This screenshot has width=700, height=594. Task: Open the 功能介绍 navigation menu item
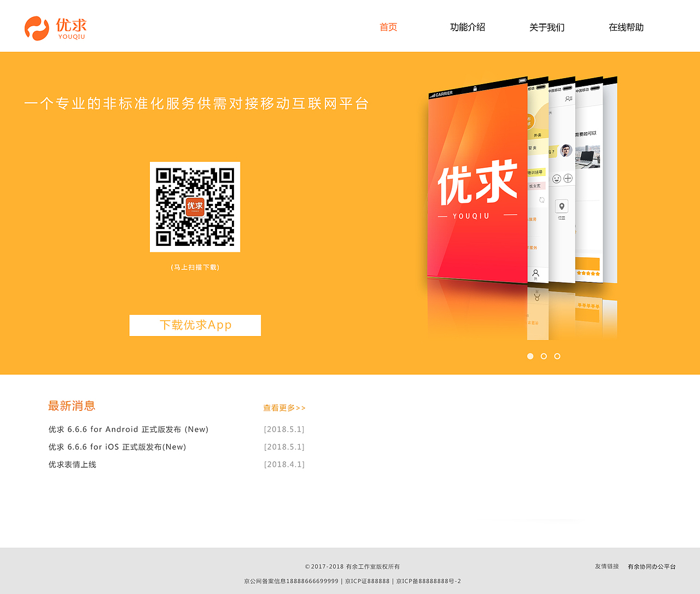[468, 26]
